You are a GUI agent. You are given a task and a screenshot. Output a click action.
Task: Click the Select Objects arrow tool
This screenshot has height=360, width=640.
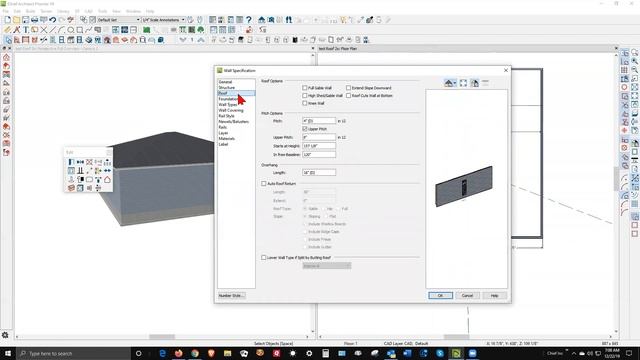7,40
